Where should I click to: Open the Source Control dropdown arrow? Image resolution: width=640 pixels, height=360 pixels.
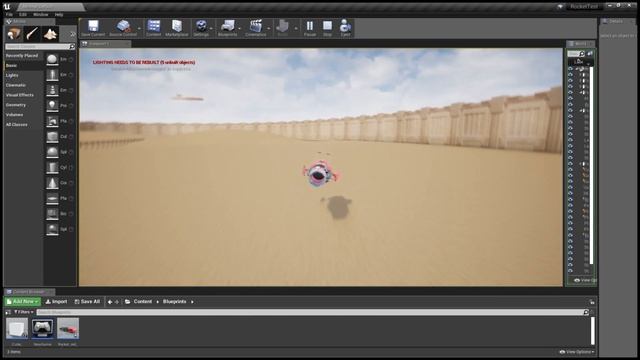click(x=139, y=29)
